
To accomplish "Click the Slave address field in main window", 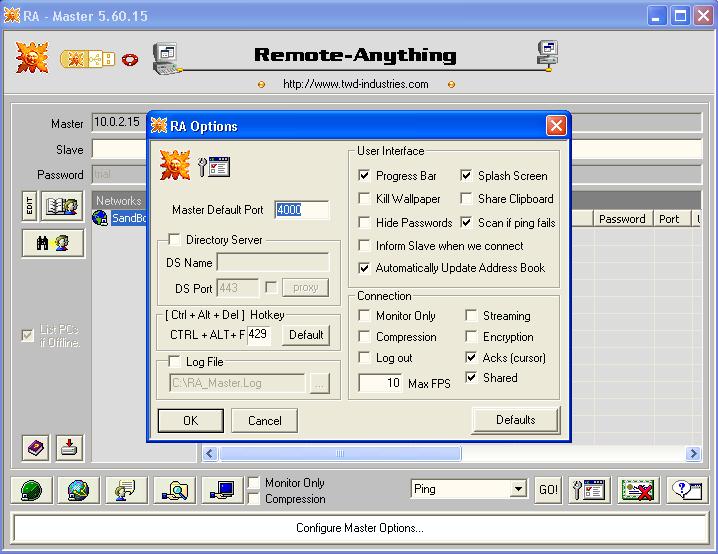I will click(397, 149).
